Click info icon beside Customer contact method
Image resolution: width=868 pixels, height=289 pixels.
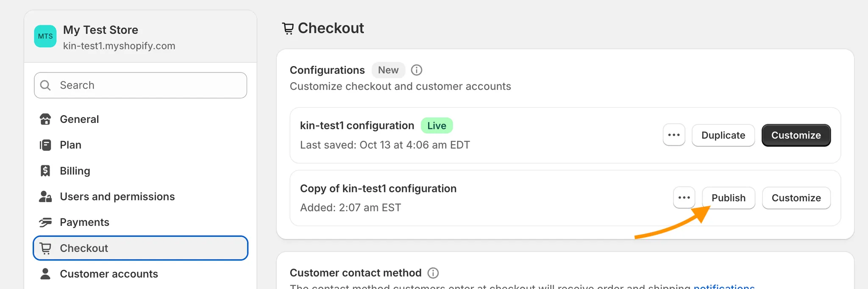(433, 273)
